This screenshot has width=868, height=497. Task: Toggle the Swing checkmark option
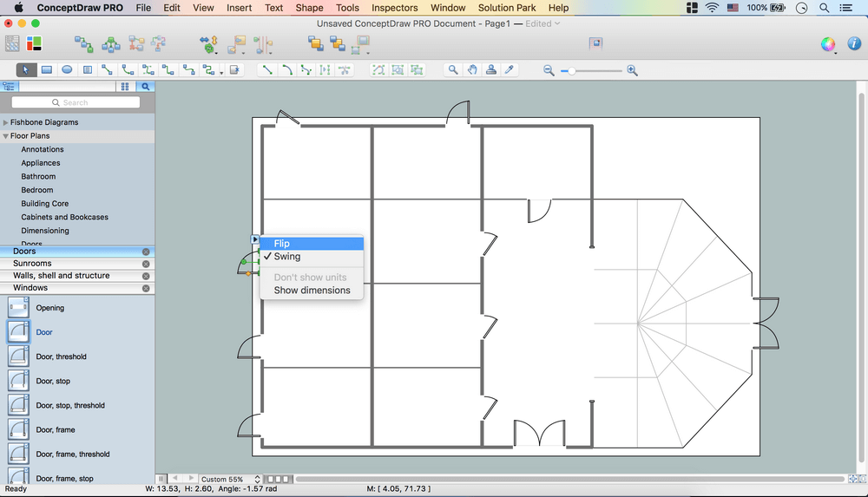coord(286,257)
